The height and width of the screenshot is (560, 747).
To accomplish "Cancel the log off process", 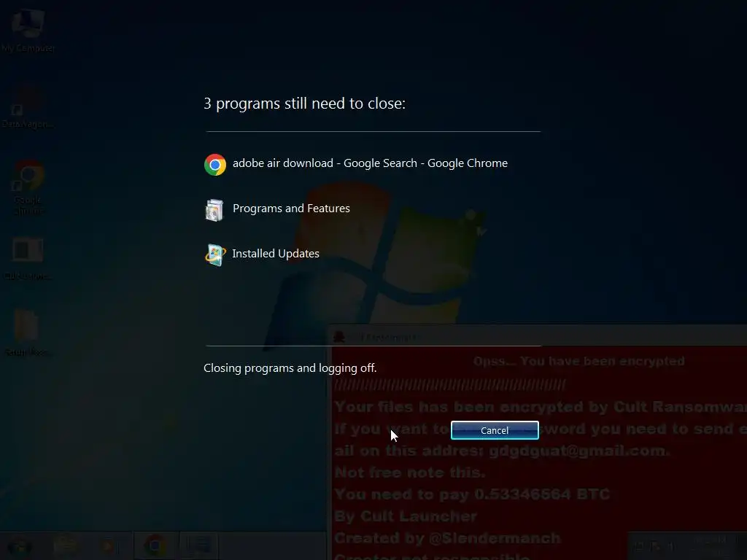I will (495, 430).
